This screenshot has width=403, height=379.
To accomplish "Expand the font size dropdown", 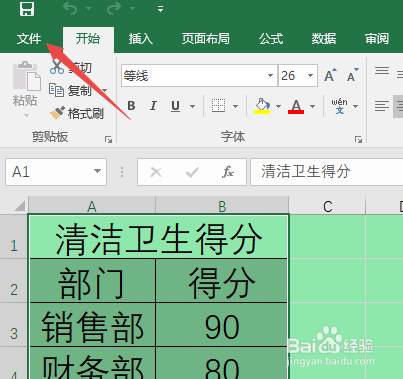I will click(x=310, y=76).
